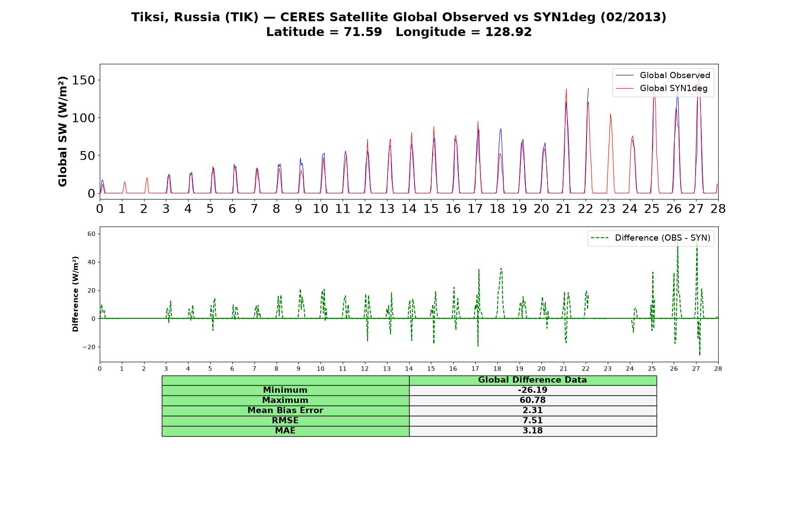Click the Difference (W/m²) axis label

coord(75,294)
